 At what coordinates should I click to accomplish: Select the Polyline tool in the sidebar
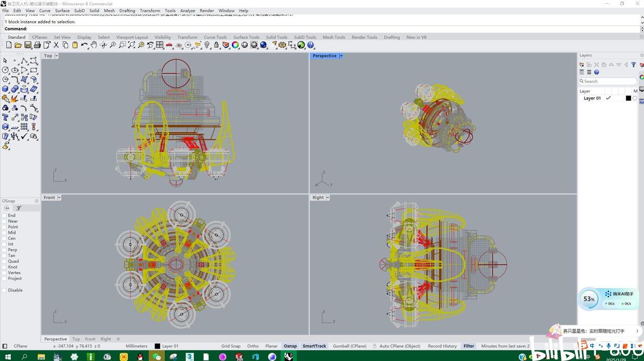pos(24,61)
